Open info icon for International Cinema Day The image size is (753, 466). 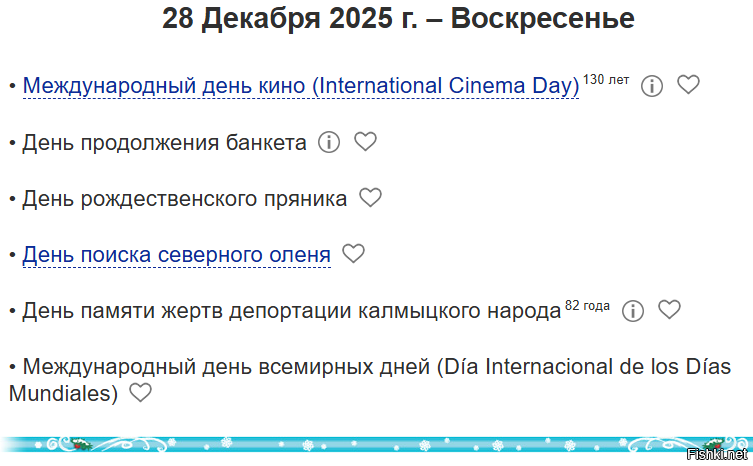tap(652, 86)
